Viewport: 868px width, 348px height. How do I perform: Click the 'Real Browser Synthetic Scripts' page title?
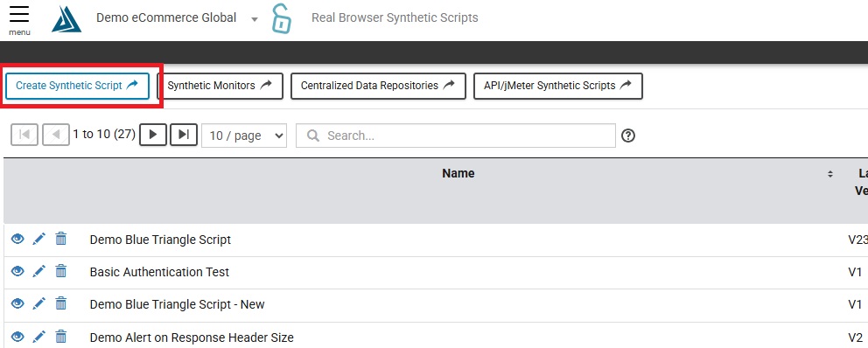point(395,17)
